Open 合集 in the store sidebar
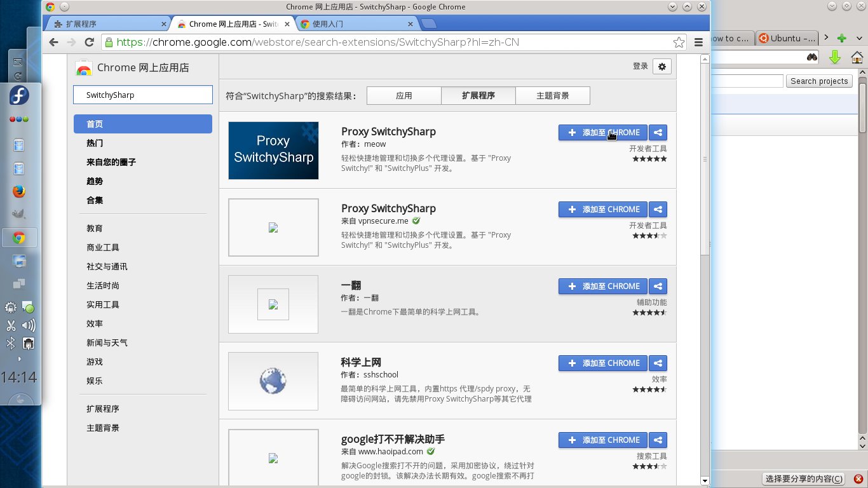The width and height of the screenshot is (868, 488). point(95,200)
